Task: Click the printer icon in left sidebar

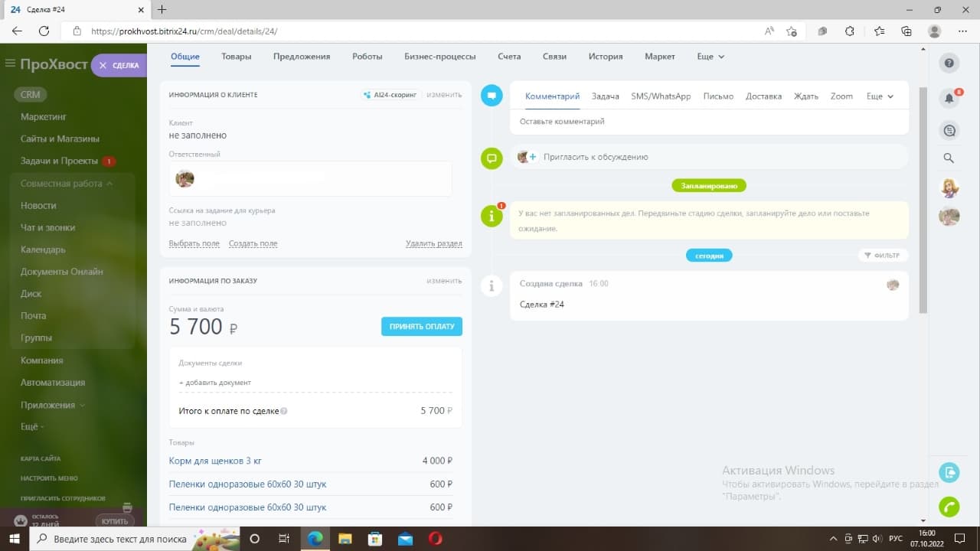Action: tap(127, 507)
